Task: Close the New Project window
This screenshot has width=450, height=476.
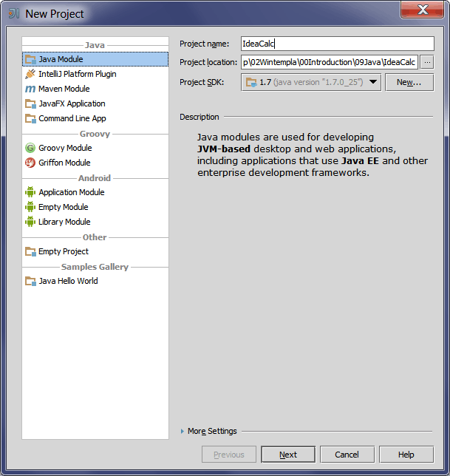Action: [x=423, y=10]
